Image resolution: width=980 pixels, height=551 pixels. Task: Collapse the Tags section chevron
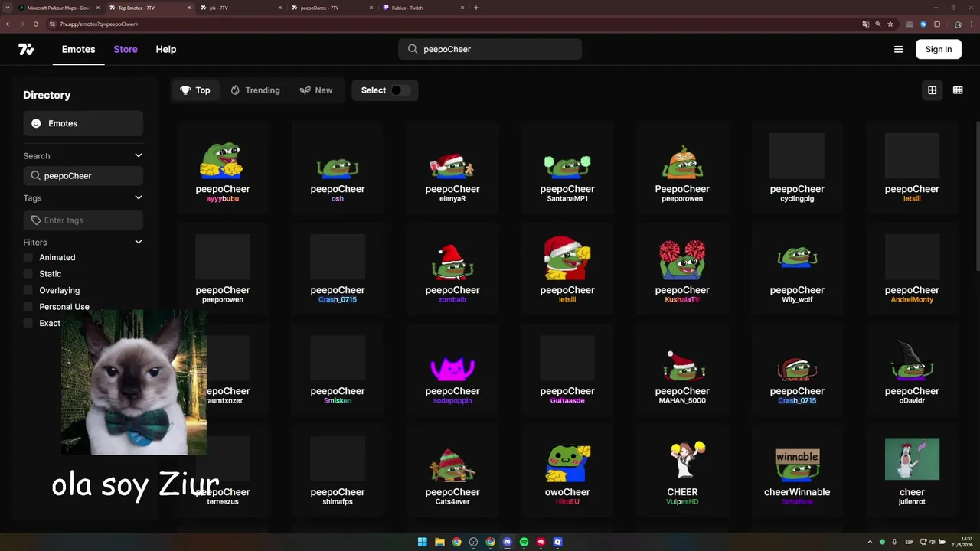[139, 197]
